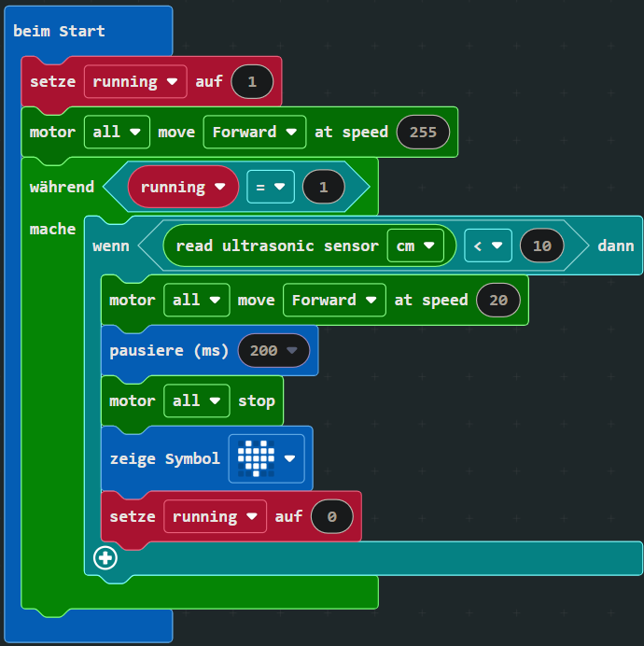Open variable dropdown in setze running auf 1
Viewport: 644px width, 646px height.
coord(135,81)
